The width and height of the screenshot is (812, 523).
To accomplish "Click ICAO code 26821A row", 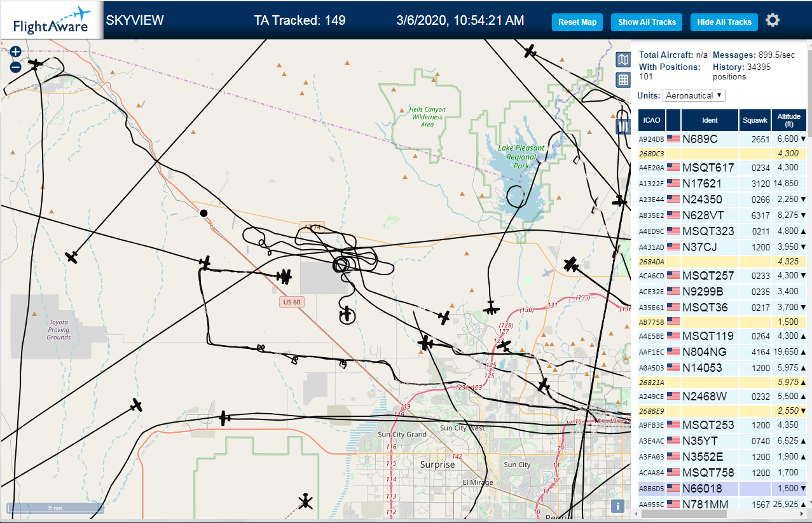I will (722, 382).
